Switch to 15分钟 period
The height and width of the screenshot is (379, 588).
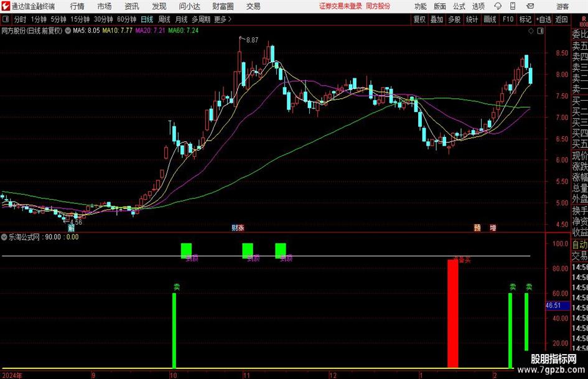coord(80,19)
